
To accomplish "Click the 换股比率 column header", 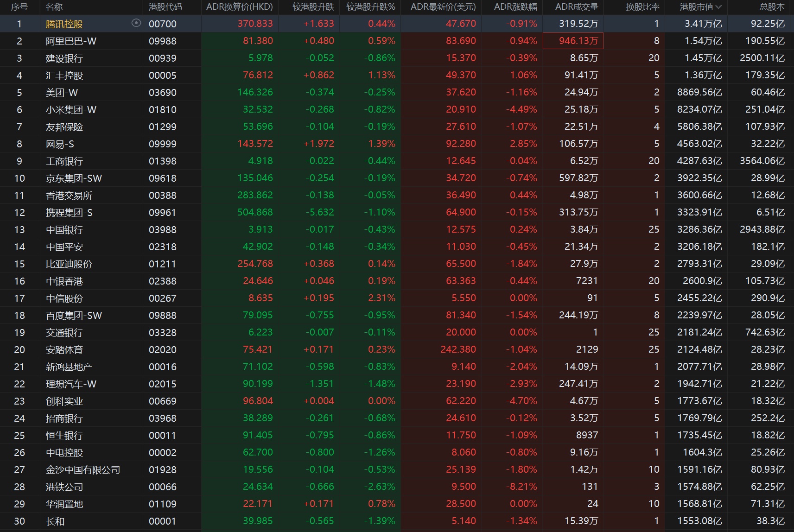I will [x=642, y=7].
